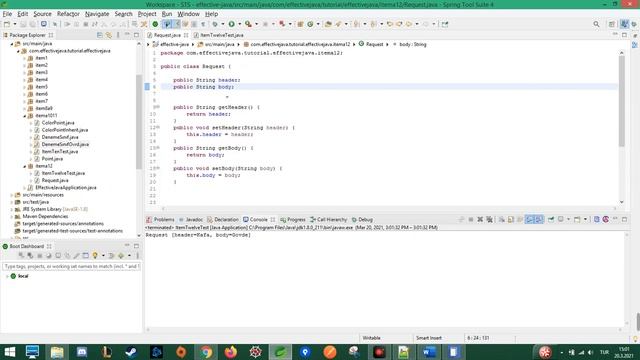Open the Source menu
This screenshot has height=360, width=640.
point(42,14)
